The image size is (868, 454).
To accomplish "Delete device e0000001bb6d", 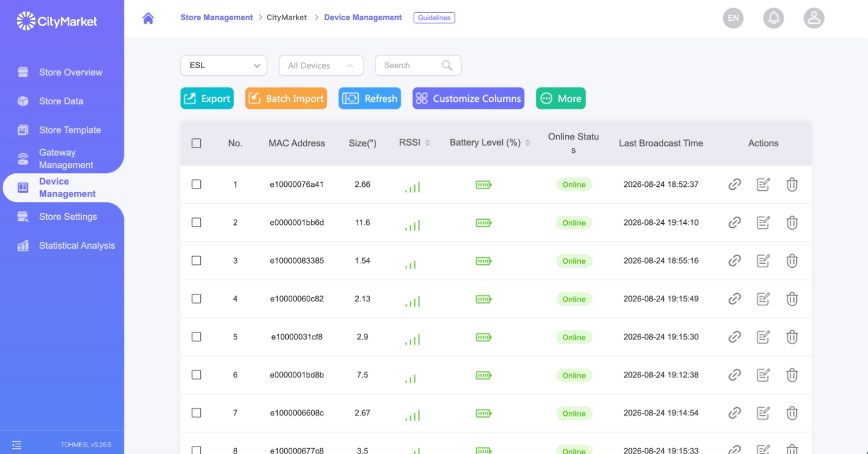I will (x=792, y=223).
